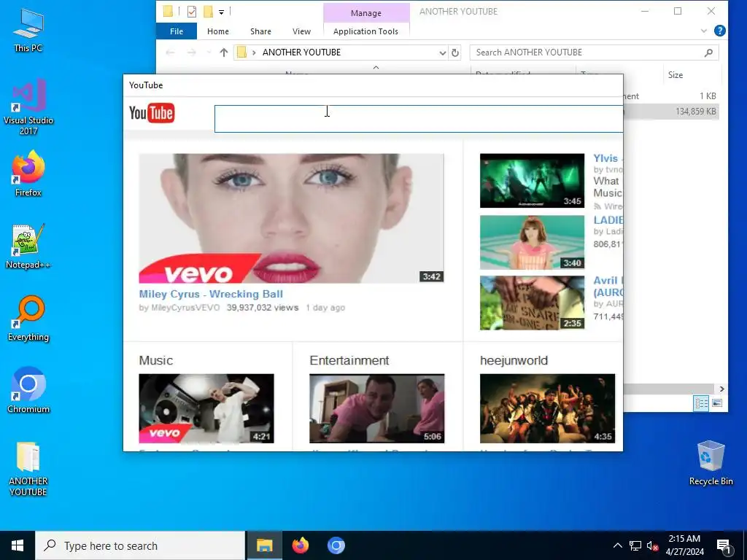Open the Chromium desktop shortcut
This screenshot has height=560, width=747.
28,390
